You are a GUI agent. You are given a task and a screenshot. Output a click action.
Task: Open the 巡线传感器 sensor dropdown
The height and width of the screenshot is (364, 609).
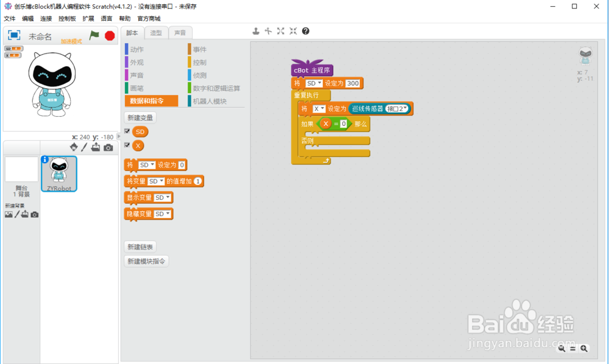click(368, 108)
